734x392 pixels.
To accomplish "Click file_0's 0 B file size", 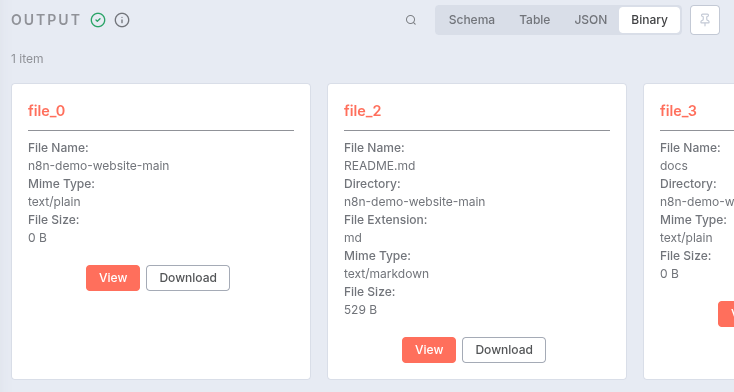I will click(x=37, y=238).
